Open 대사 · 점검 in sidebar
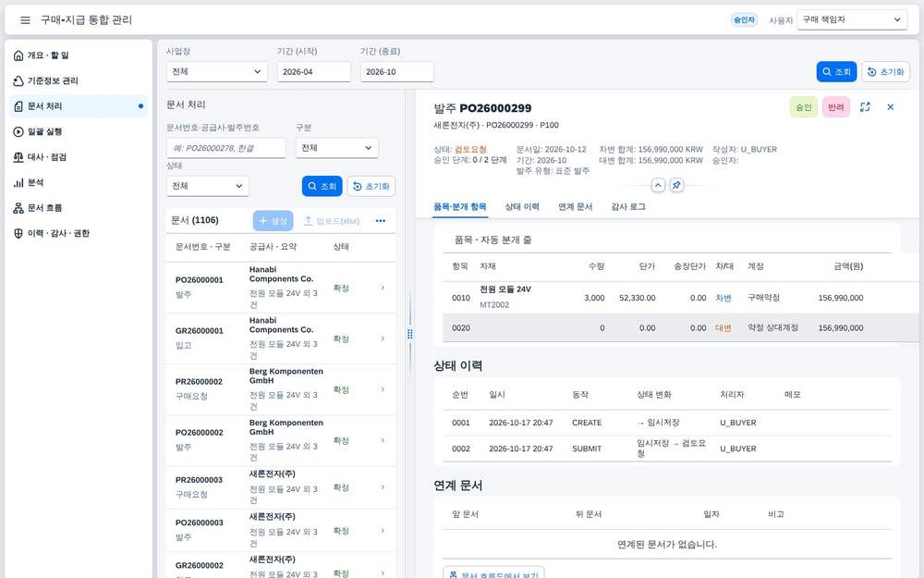Image resolution: width=924 pixels, height=578 pixels. click(x=79, y=157)
